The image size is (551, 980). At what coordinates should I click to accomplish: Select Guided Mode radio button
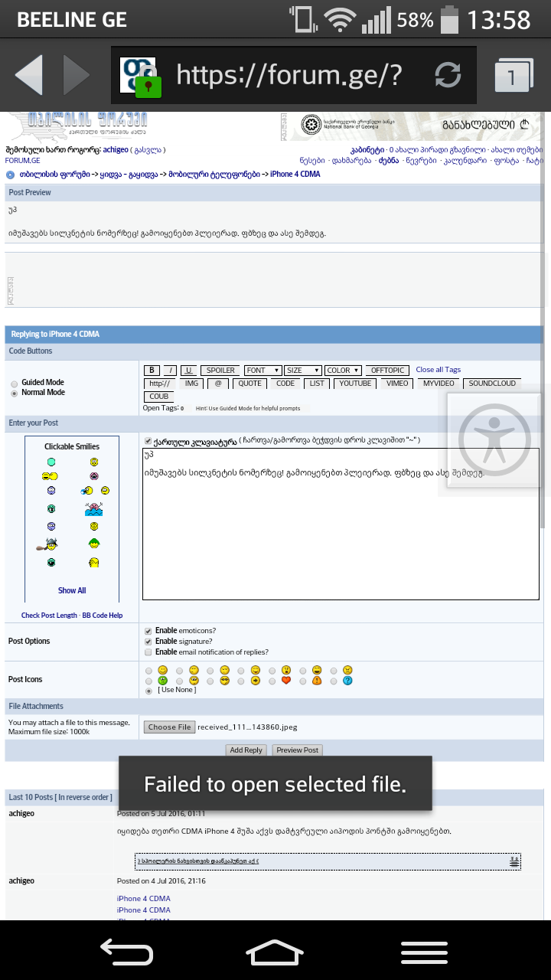(x=15, y=384)
